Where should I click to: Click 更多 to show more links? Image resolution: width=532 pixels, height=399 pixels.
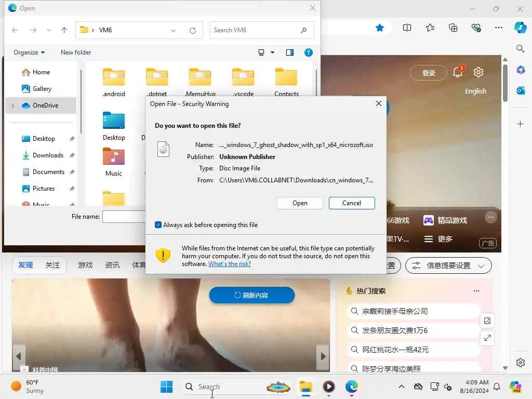pos(438,239)
